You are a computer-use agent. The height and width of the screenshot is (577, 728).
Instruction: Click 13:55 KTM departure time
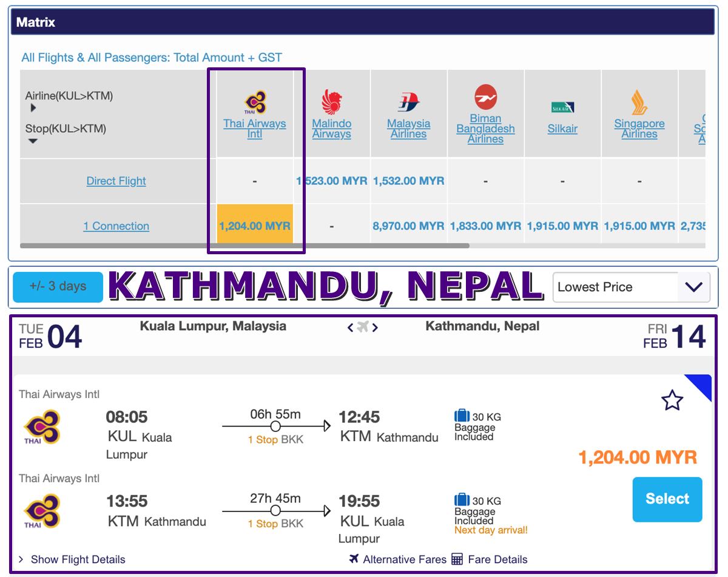pos(127,501)
